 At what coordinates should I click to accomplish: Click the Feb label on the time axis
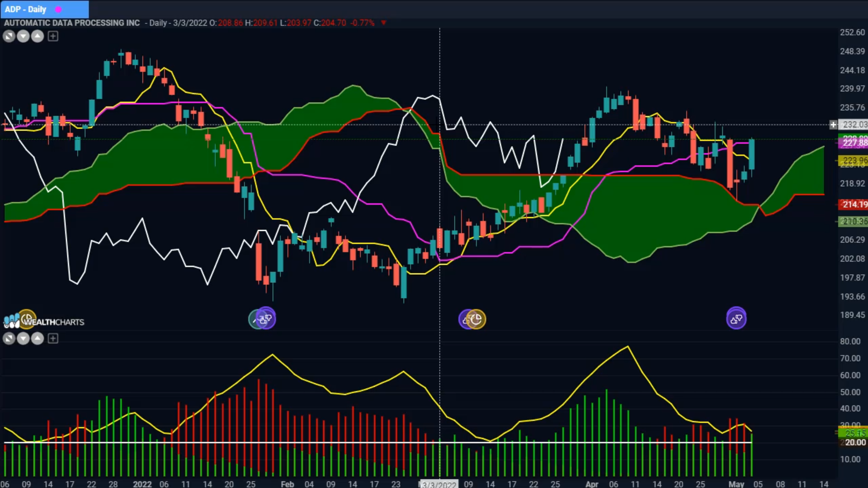coord(287,484)
